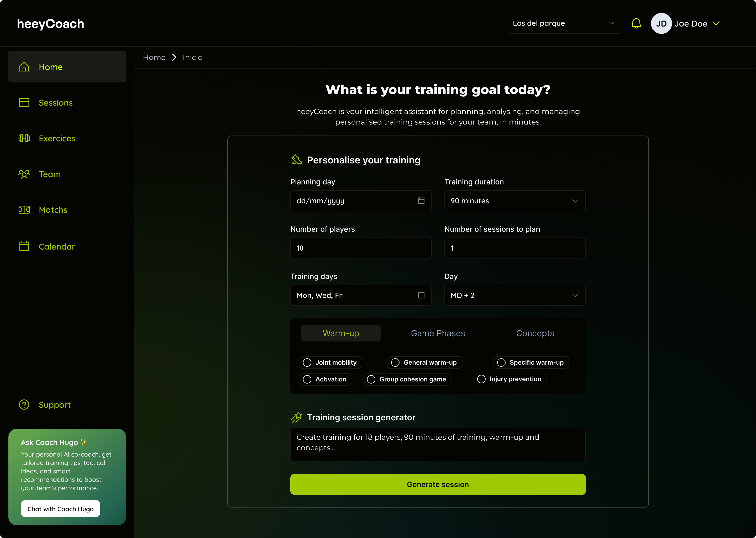Viewport: 756px width, 538px height.
Task: Expand the Training duration dropdown
Action: coord(515,201)
